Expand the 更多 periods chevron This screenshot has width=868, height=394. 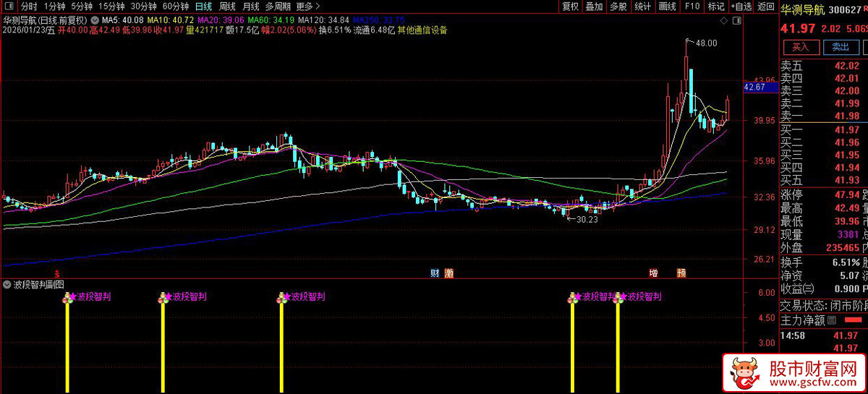click(317, 7)
